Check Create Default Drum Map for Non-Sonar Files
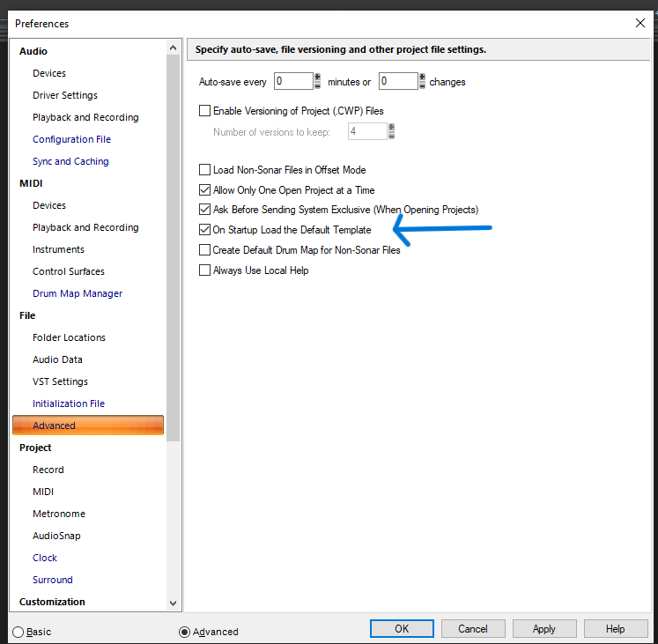This screenshot has height=644, width=658. [204, 250]
